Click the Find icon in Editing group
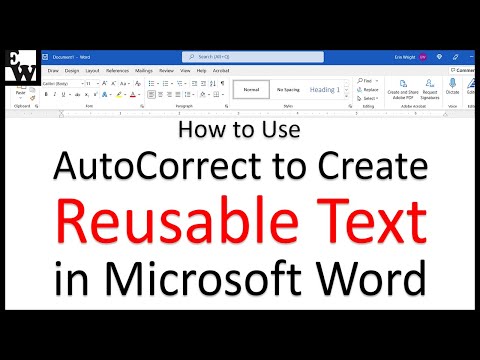The width and height of the screenshot is (480, 360). click(x=365, y=81)
